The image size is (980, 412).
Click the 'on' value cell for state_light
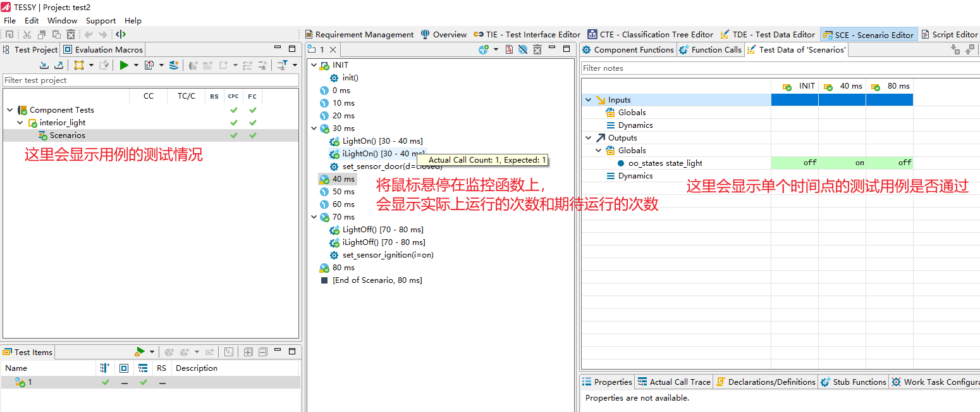click(842, 163)
